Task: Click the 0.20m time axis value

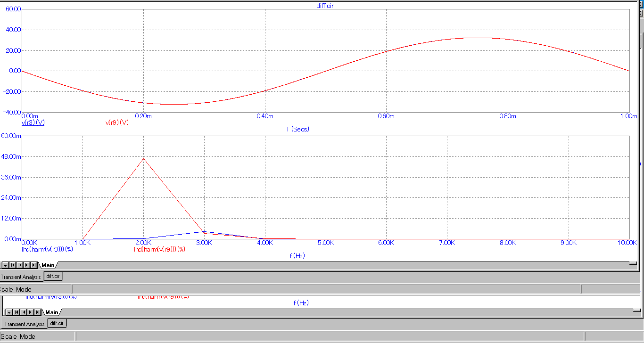Action: click(x=143, y=116)
